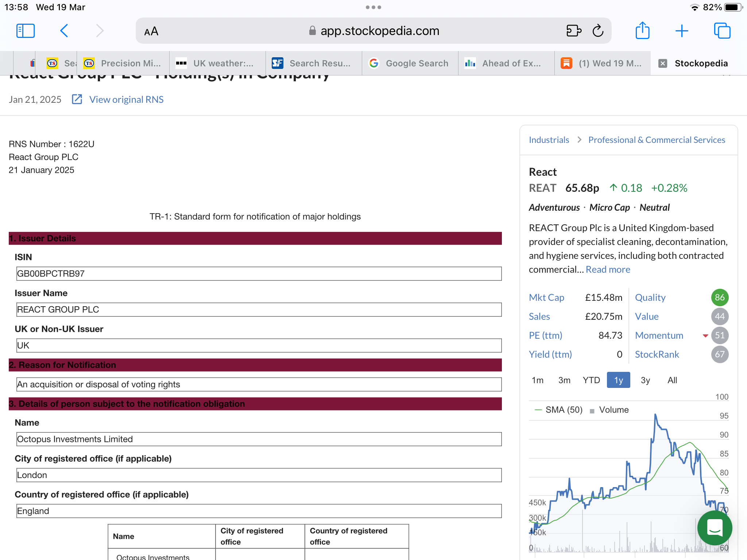747x560 pixels.
Task: Open the three-dot multitasking menu
Action: click(373, 7)
